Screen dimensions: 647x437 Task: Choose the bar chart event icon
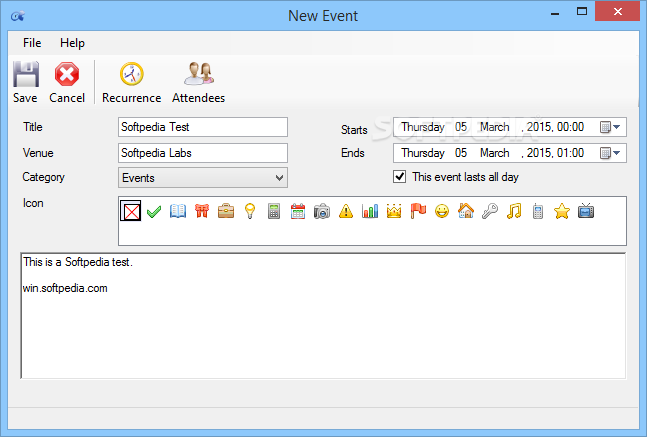point(370,211)
